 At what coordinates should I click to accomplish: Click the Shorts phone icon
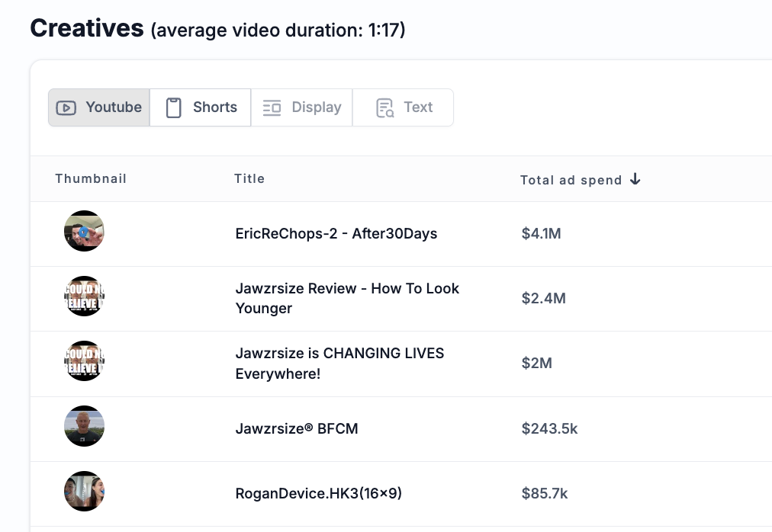[173, 107]
